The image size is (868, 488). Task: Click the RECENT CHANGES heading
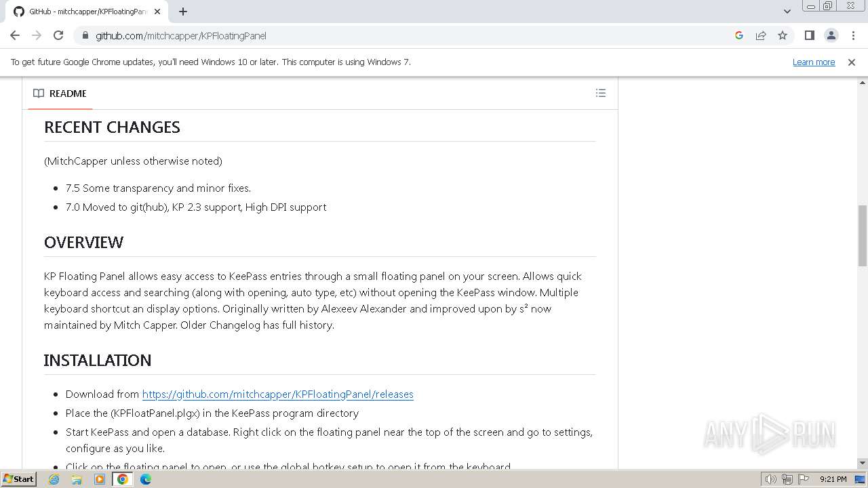[x=112, y=127]
